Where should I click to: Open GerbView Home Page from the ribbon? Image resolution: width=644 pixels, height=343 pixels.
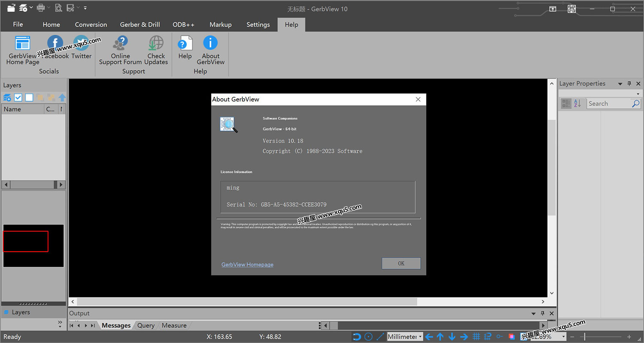[23, 51]
